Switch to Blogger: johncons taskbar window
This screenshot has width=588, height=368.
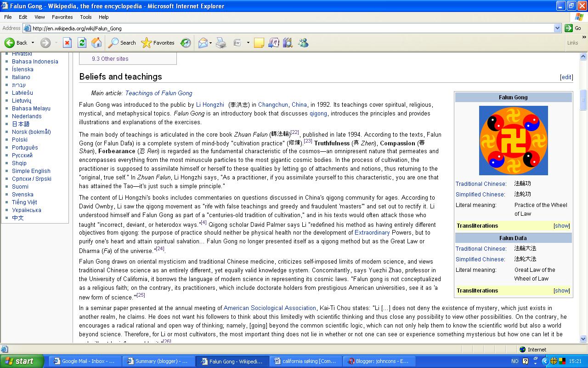[x=379, y=361]
